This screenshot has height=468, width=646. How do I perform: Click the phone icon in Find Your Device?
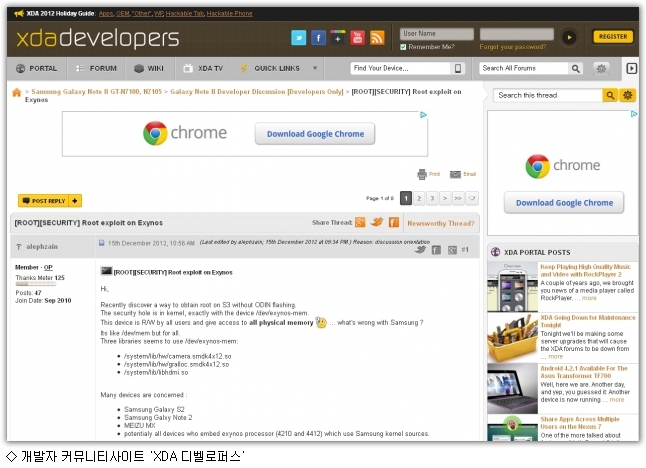pyautogui.click(x=458, y=68)
